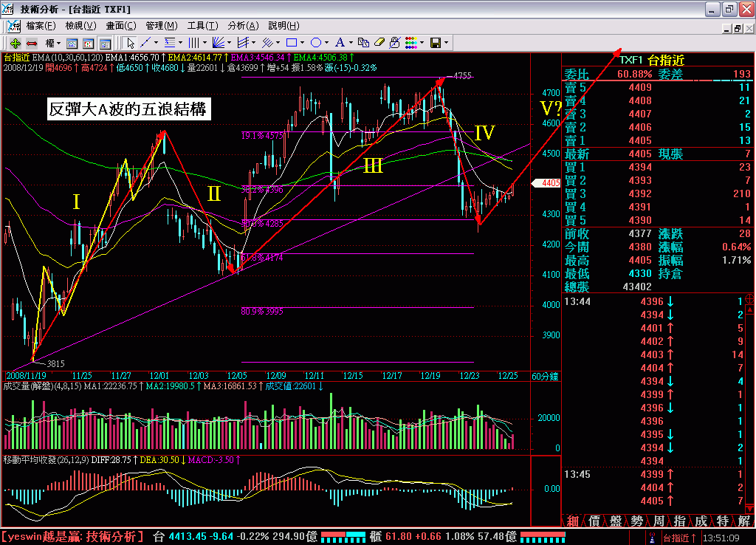Switch to the 指 tab
Viewport: 756px width, 545px height.
[x=679, y=521]
